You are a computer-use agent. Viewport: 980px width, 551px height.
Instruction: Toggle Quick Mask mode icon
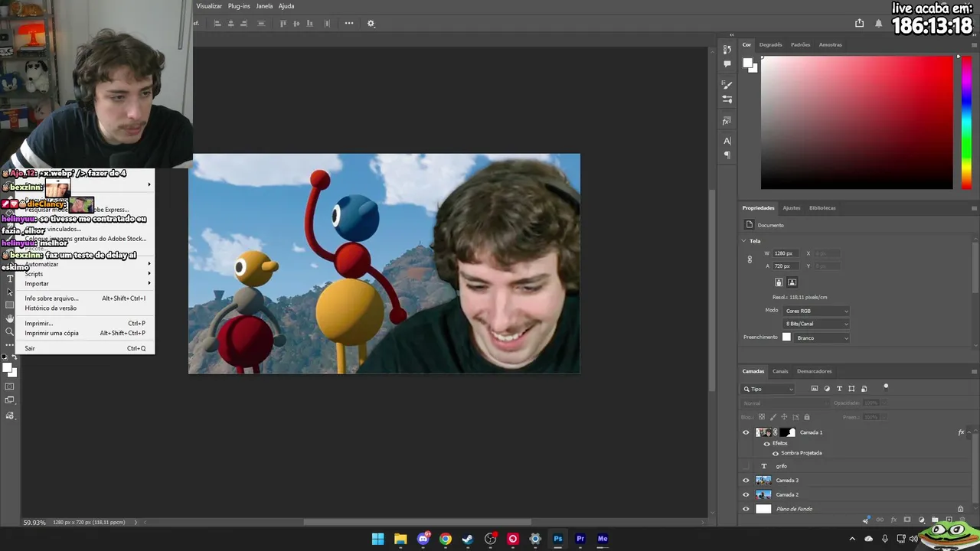10,386
